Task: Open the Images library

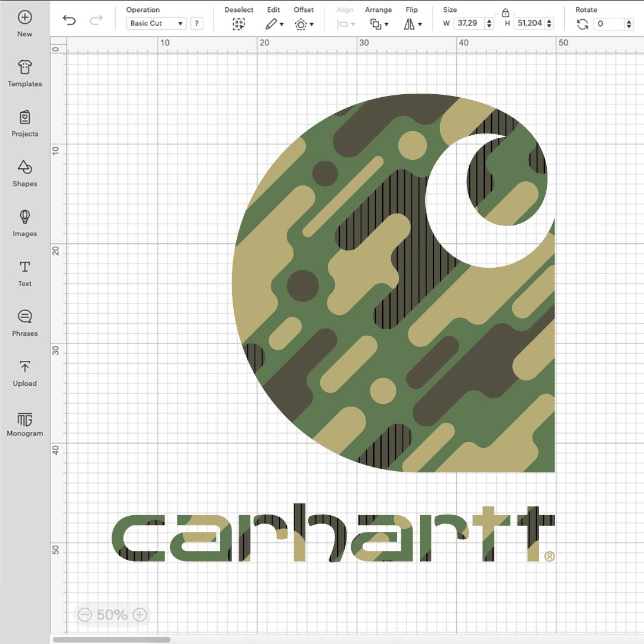Action: [x=24, y=216]
